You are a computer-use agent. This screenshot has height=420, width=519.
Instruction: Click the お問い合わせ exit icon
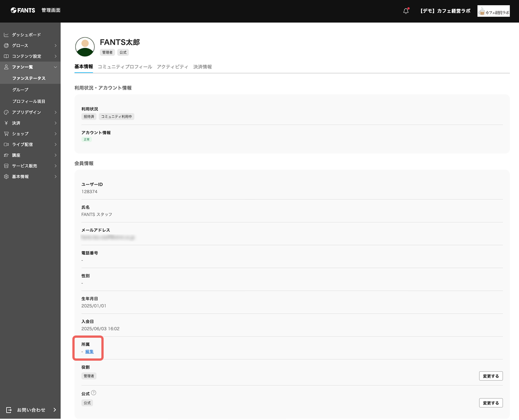click(9, 410)
